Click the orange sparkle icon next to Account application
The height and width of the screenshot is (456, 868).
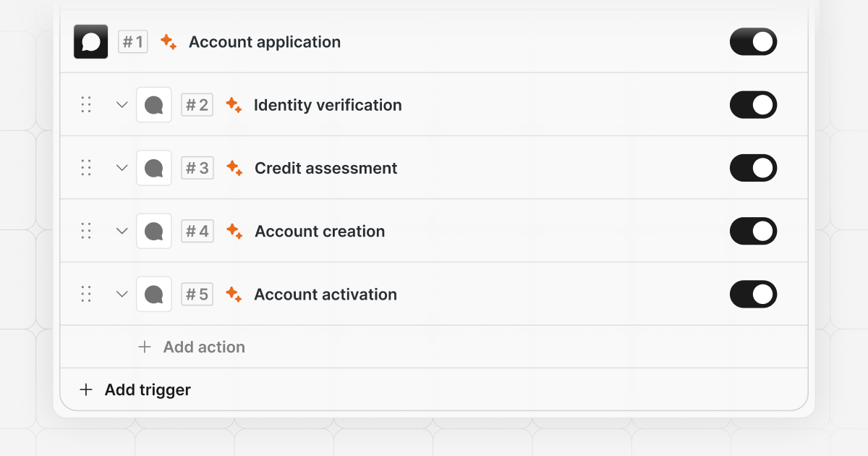point(169,42)
